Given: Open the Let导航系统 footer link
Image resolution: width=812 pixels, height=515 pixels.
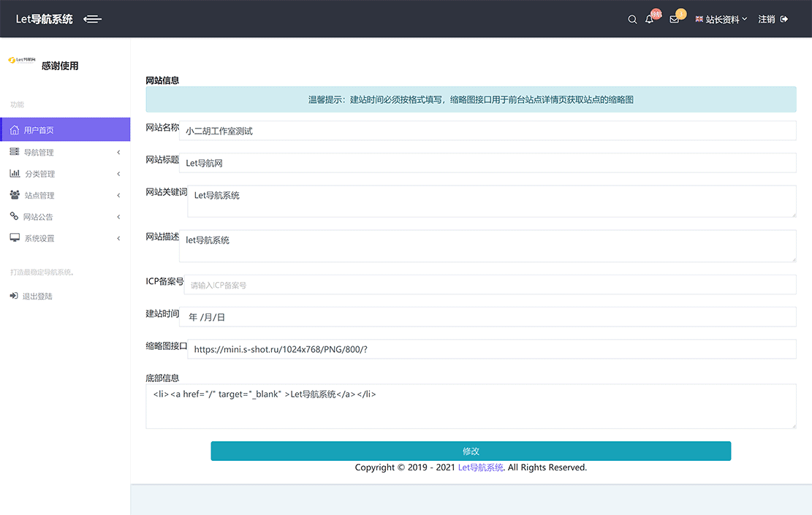Looking at the screenshot, I should coord(480,467).
